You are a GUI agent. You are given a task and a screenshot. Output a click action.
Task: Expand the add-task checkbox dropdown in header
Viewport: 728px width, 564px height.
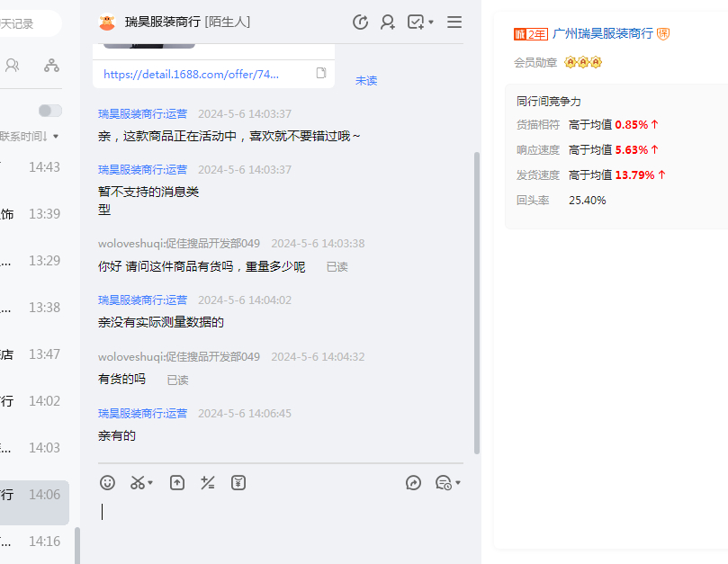tap(431, 22)
